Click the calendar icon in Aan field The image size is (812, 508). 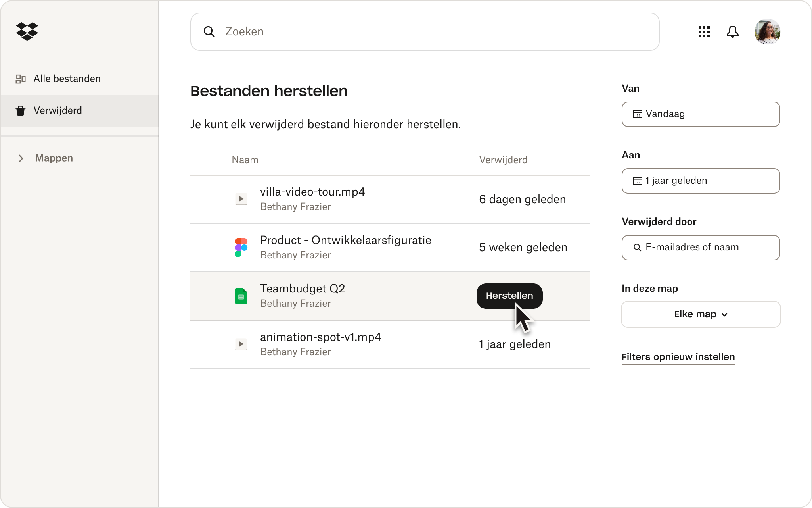click(637, 181)
